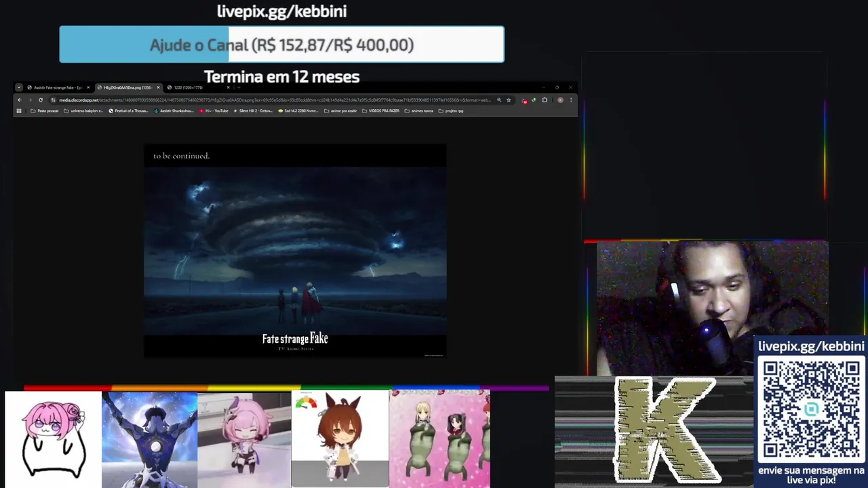Viewport: 868px width, 488px height.
Task: Click the blue armored figure thumbnail
Action: pos(149,439)
